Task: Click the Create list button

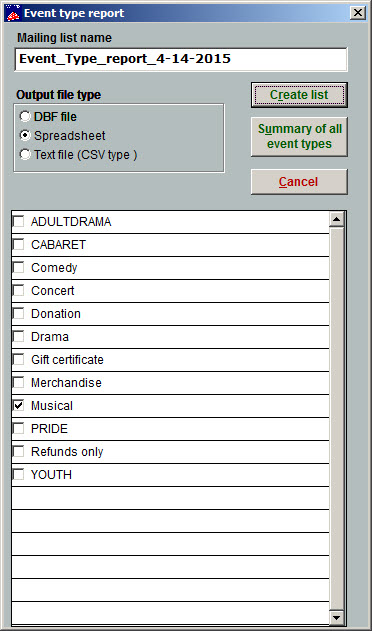Action: click(x=299, y=95)
